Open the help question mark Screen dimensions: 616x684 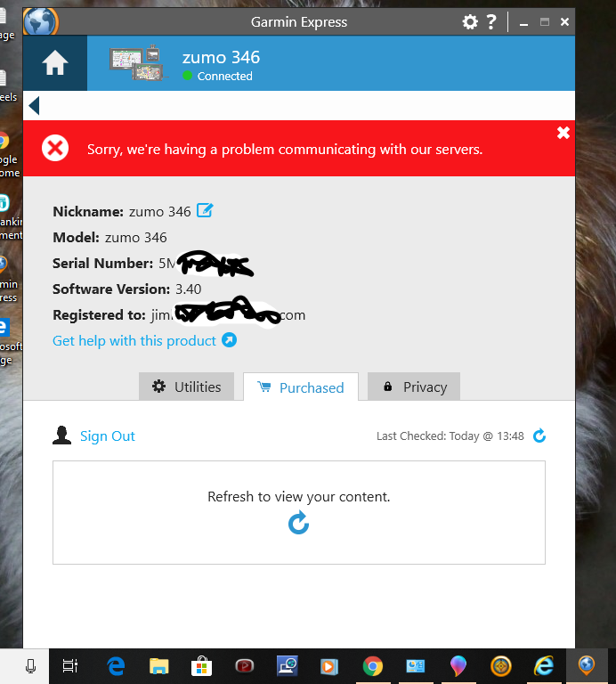point(491,21)
